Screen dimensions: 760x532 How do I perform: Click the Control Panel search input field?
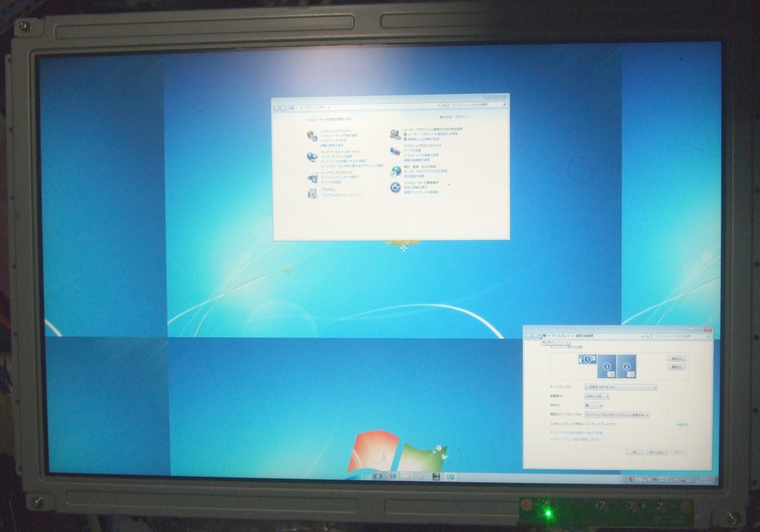(479, 105)
